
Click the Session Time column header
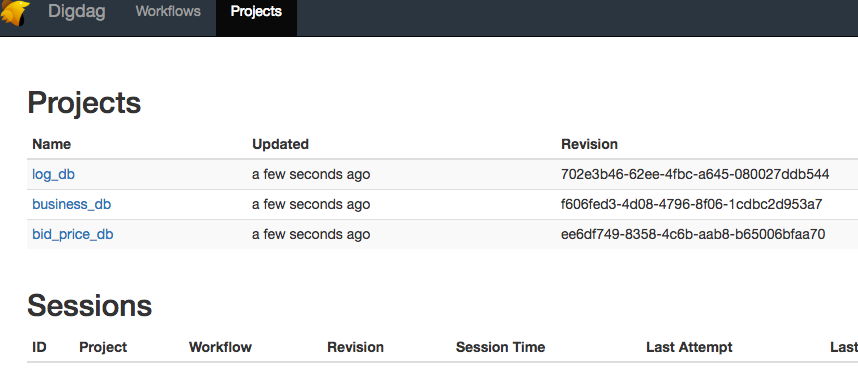500,347
